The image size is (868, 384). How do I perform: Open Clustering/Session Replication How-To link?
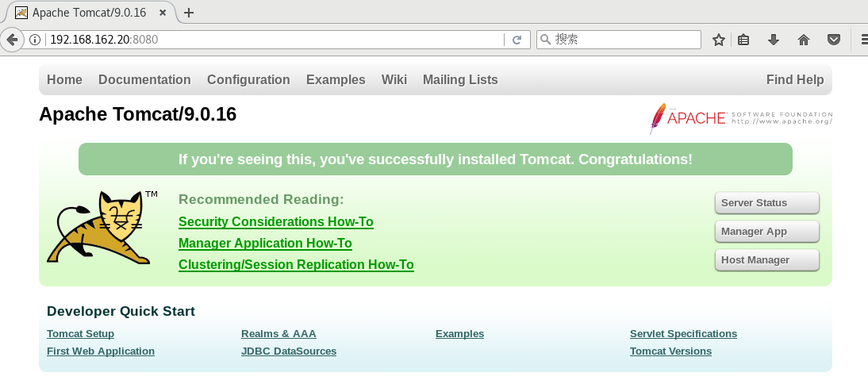pyautogui.click(x=296, y=265)
